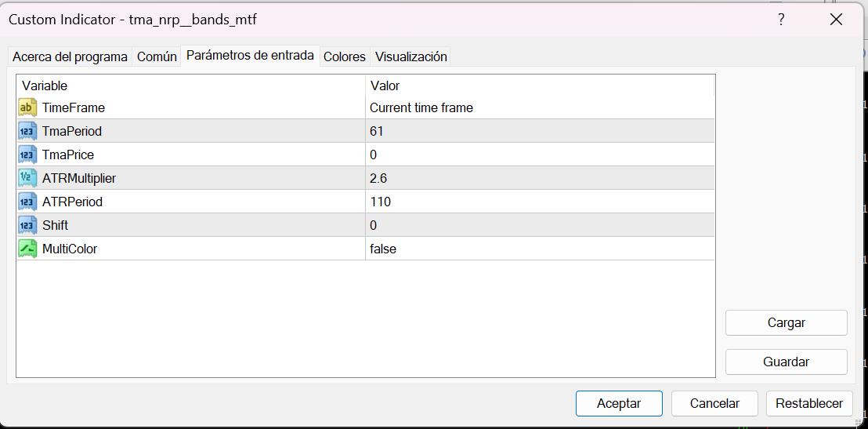Click the TmaPrice integer icon
This screenshot has height=429, width=868.
coord(27,155)
